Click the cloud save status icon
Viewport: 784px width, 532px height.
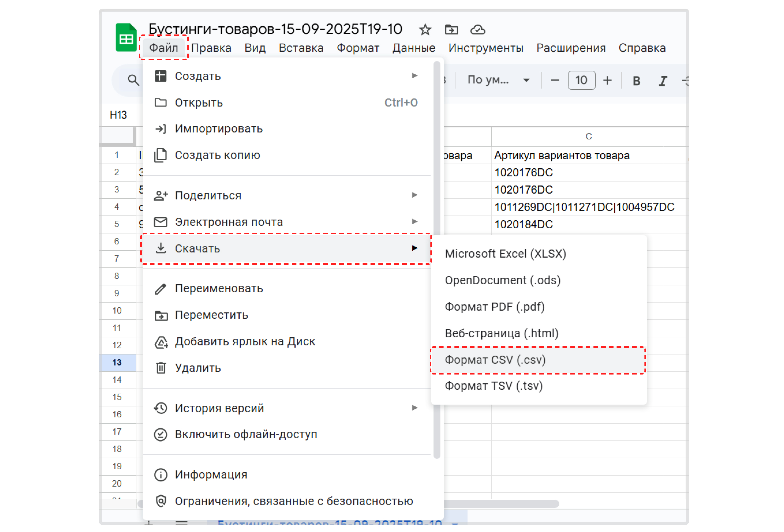point(478,30)
